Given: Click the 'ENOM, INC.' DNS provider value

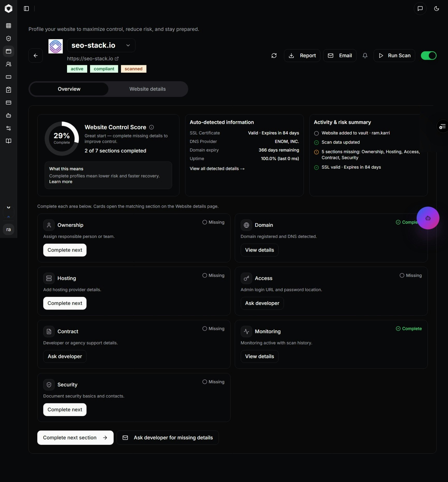Looking at the screenshot, I should coord(287,141).
